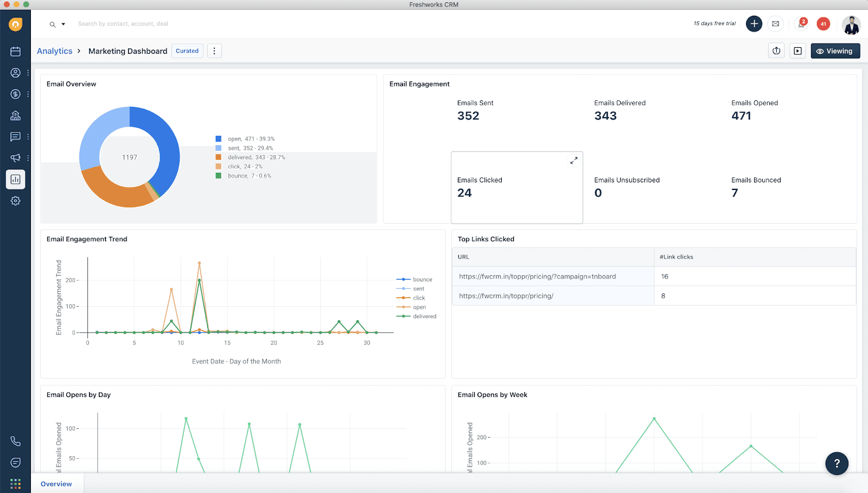The image size is (868, 493).
Task: Select the Deals dollar icon
Action: point(15,93)
